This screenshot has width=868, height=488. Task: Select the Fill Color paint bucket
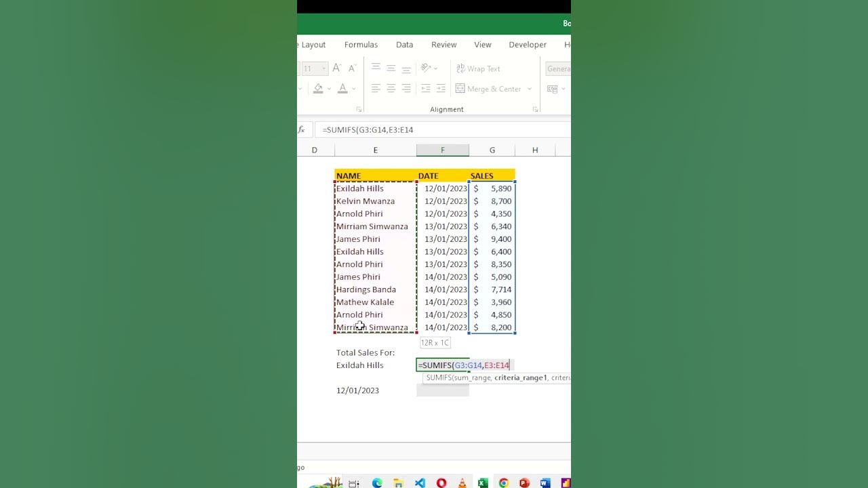coord(318,89)
